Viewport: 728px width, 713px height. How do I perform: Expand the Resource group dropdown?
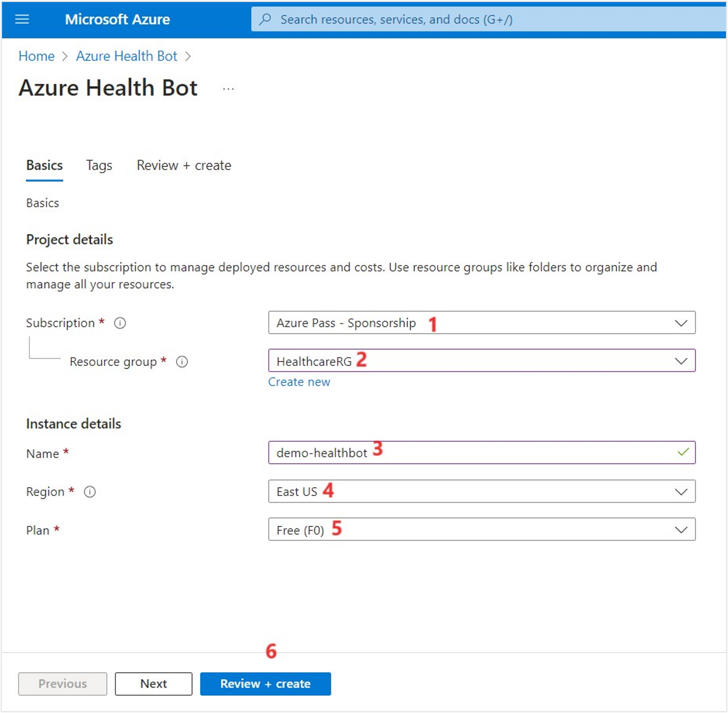click(482, 361)
